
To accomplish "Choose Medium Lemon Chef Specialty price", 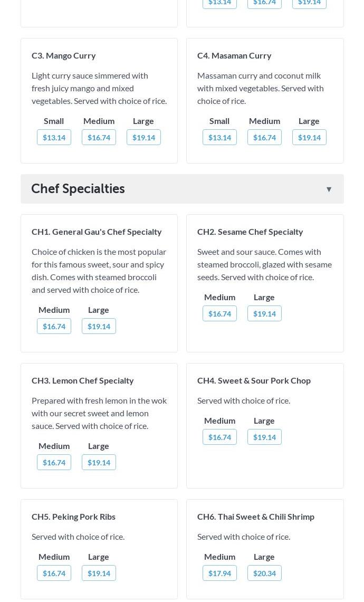I will coord(54,462).
